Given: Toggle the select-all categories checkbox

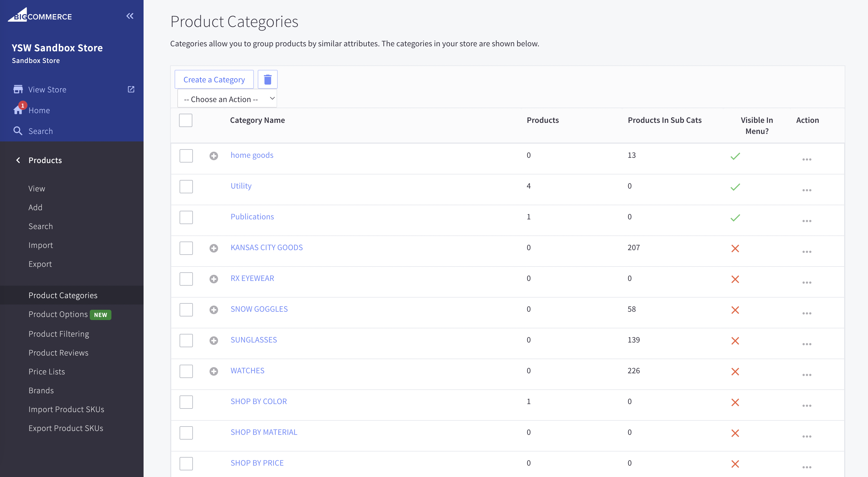Looking at the screenshot, I should coord(186,120).
